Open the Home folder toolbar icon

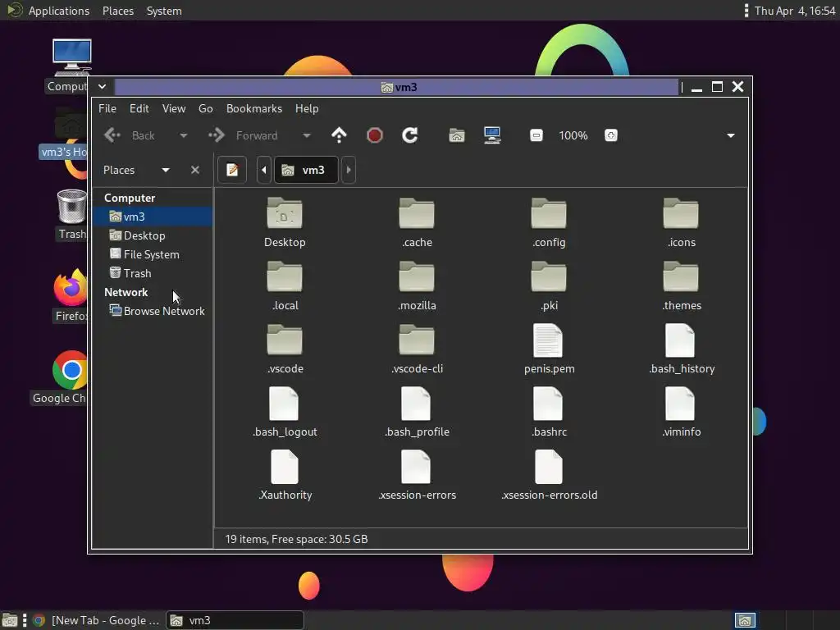pos(456,135)
